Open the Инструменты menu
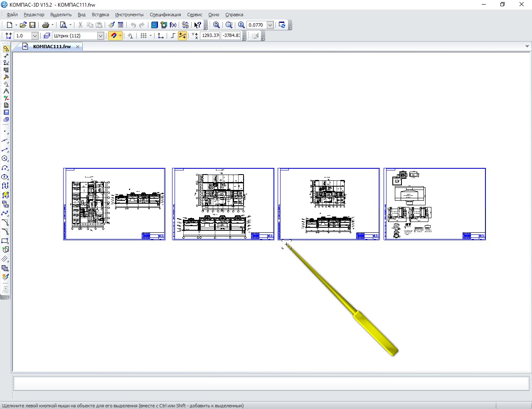The width and height of the screenshot is (532, 409). coord(129,15)
